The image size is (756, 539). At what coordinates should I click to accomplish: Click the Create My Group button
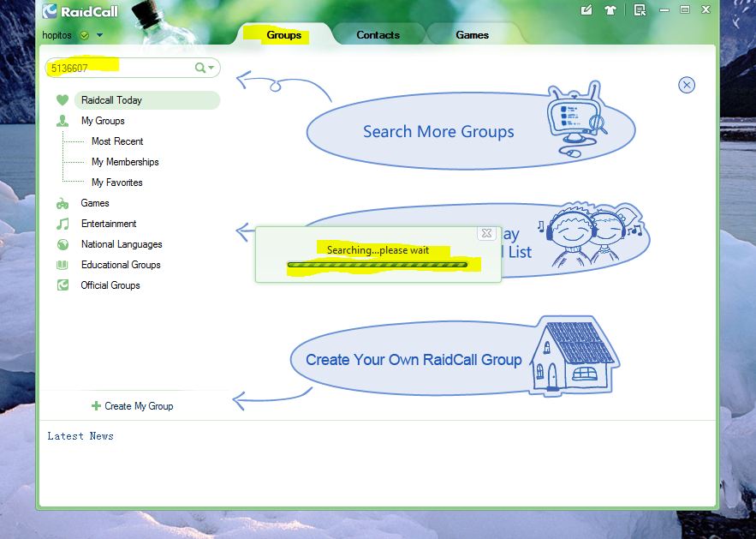(x=132, y=406)
